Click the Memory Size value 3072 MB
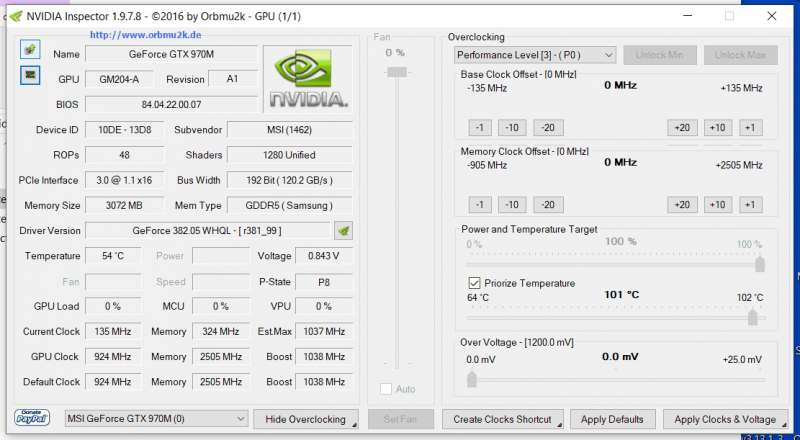The image size is (800, 440). 124,206
